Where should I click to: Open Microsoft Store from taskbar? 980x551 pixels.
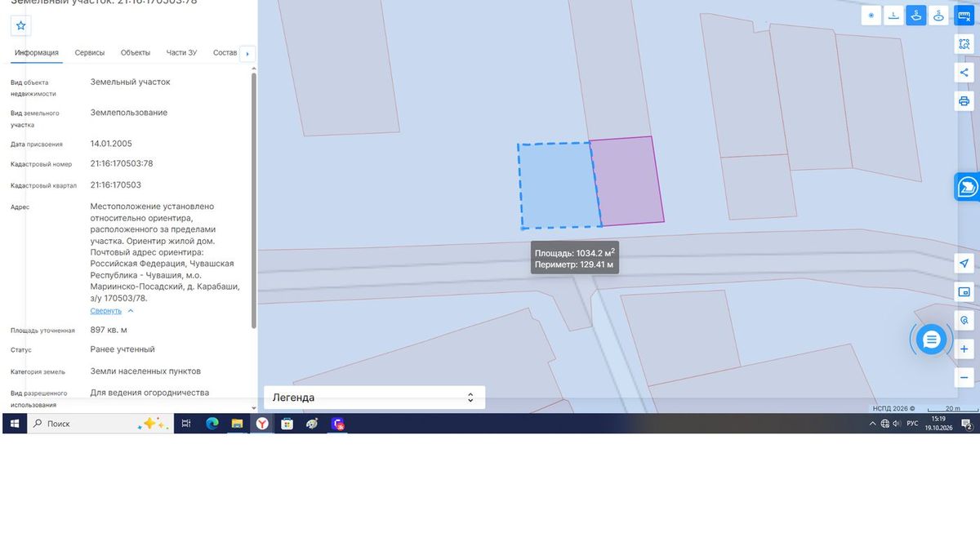[x=287, y=424]
